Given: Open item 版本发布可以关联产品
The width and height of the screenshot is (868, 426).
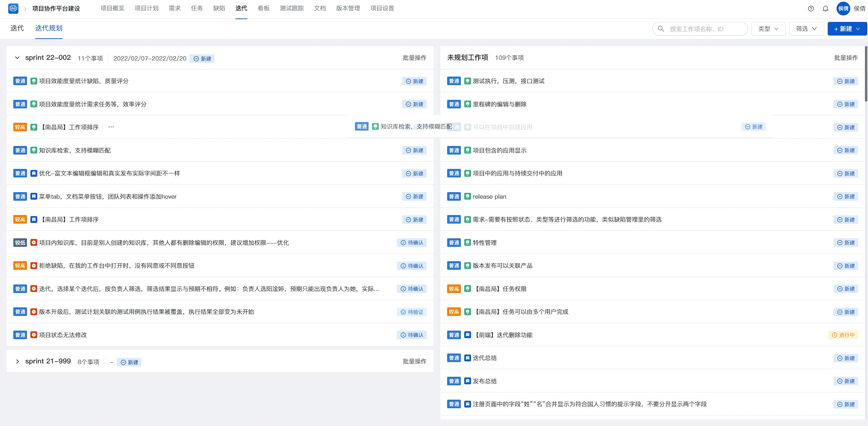Looking at the screenshot, I should coord(502,266).
